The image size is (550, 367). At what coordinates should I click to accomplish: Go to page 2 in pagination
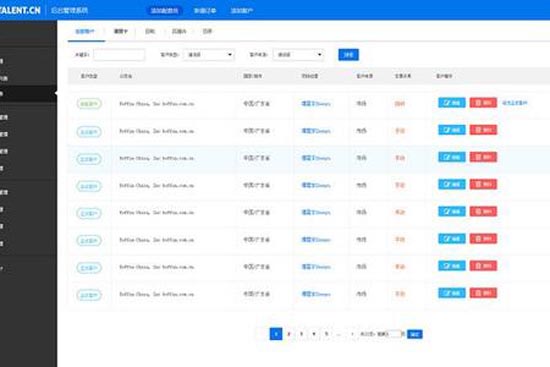coord(289,334)
